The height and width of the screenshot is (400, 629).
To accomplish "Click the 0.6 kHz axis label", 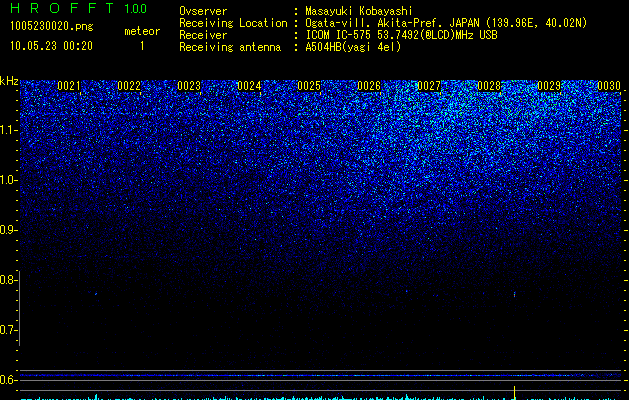I will tap(9, 380).
